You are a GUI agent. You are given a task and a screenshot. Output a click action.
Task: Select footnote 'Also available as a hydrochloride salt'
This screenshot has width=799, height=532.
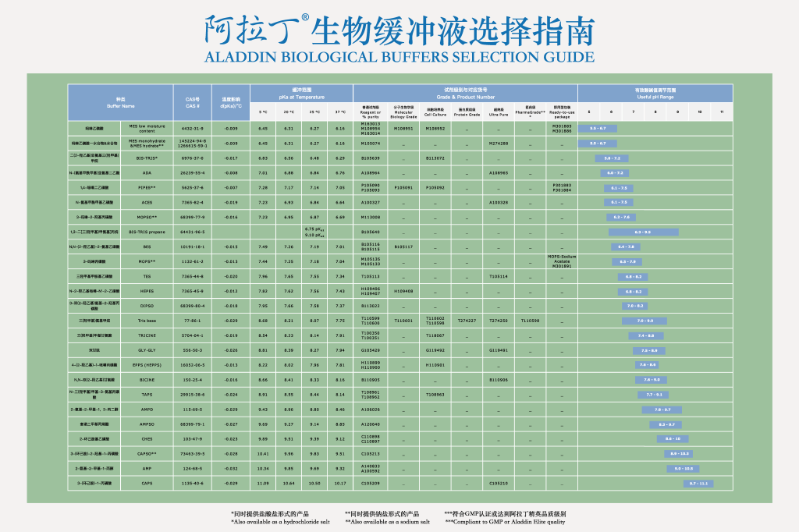(280, 522)
